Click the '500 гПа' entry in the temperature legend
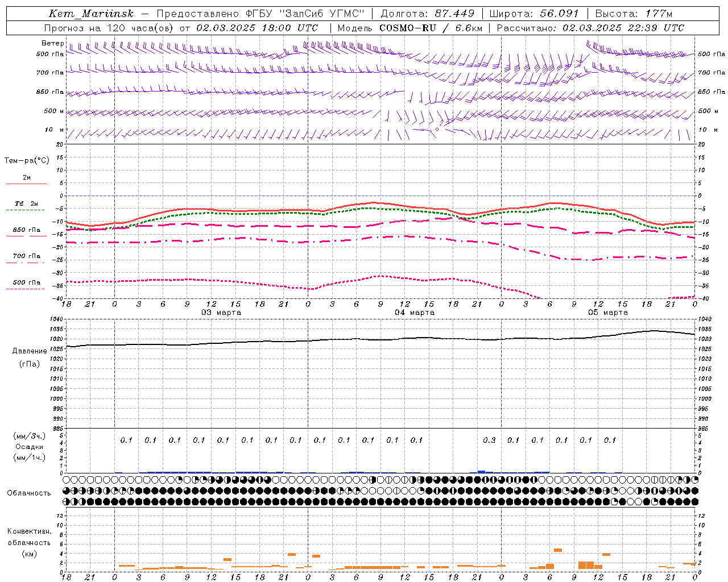The height and width of the screenshot is (582, 728). [x=26, y=282]
